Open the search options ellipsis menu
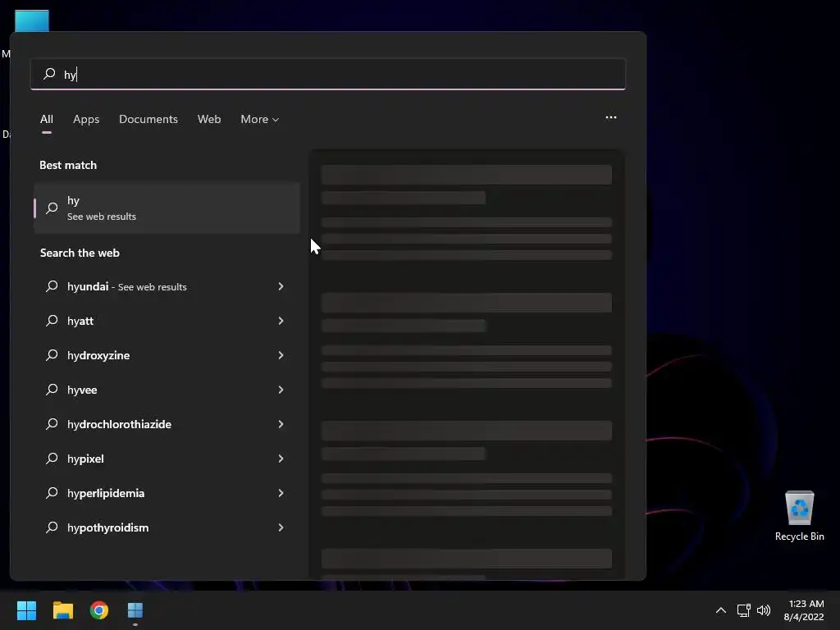Viewport: 840px width, 630px height. pyautogui.click(x=610, y=117)
